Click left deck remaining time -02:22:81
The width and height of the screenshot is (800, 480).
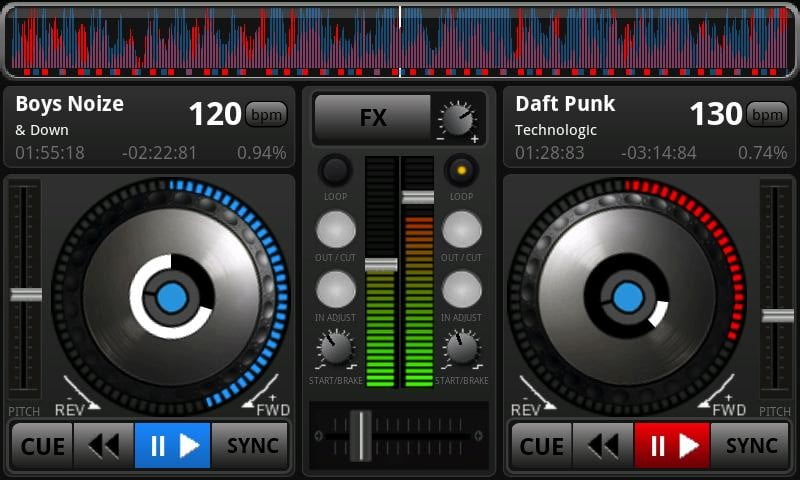159,153
